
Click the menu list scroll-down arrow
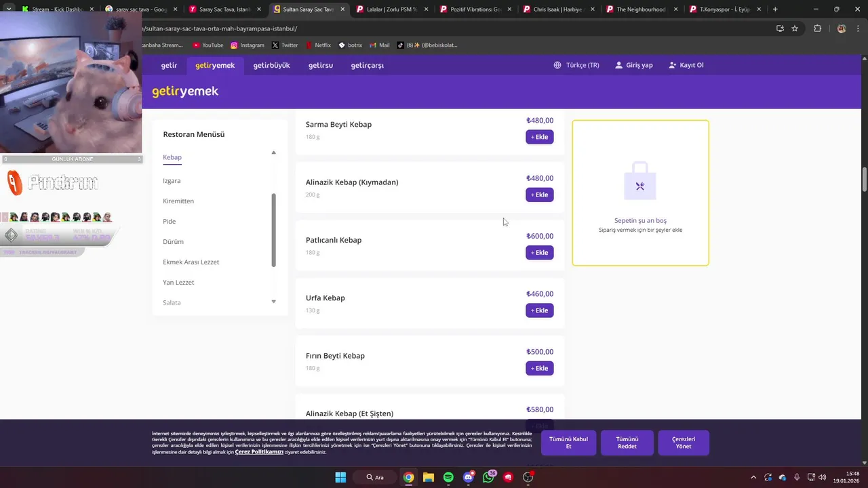(x=274, y=302)
